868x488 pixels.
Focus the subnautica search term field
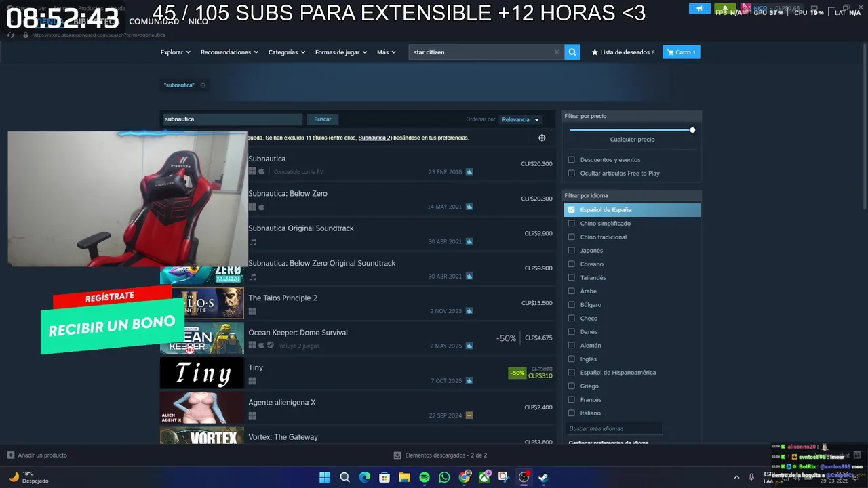coord(232,119)
